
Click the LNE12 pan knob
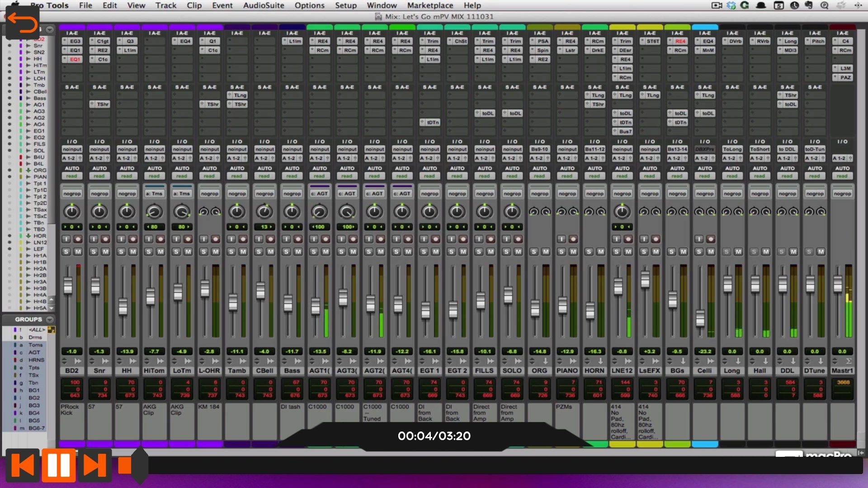pyautogui.click(x=622, y=211)
